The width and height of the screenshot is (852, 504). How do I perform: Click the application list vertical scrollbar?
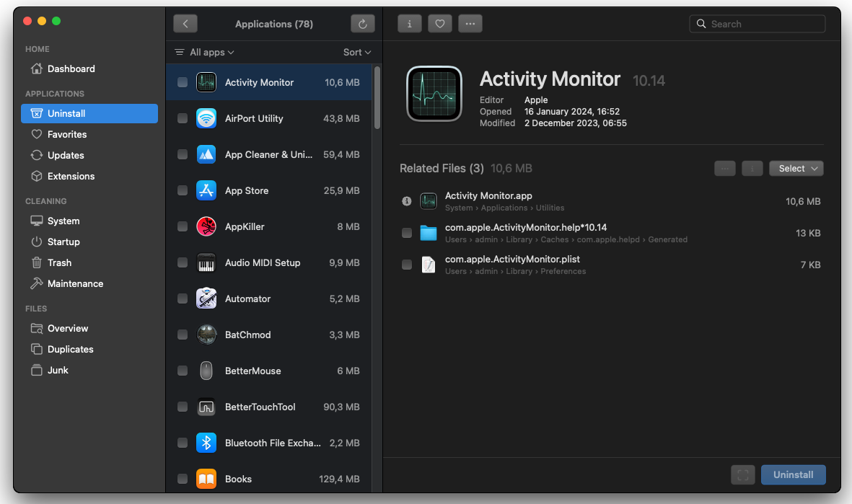(377, 97)
